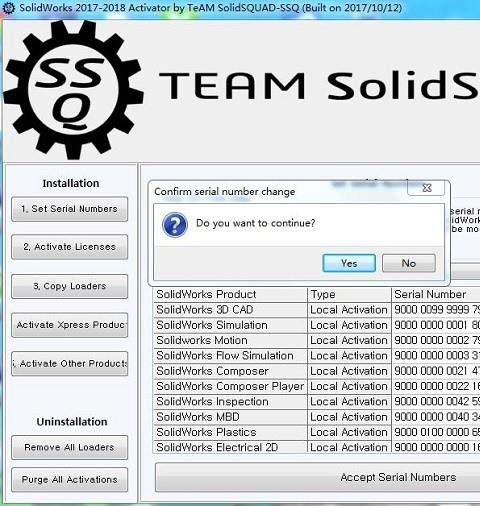Click the serial number starting 9000 0099 9999

pyautogui.click(x=436, y=310)
